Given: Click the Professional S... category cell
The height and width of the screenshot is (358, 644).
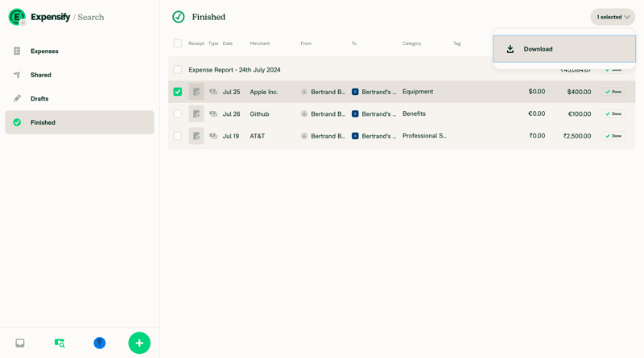Looking at the screenshot, I should click(425, 136).
